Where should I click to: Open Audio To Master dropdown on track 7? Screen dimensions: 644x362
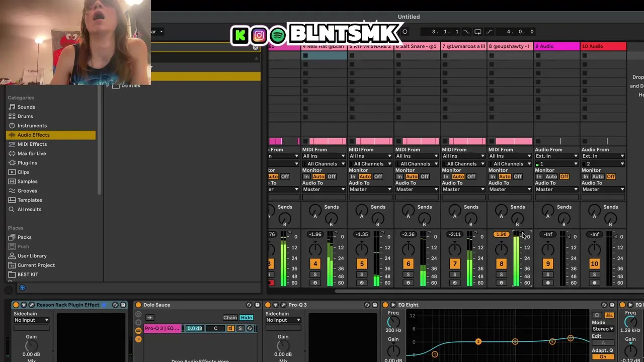click(x=463, y=190)
